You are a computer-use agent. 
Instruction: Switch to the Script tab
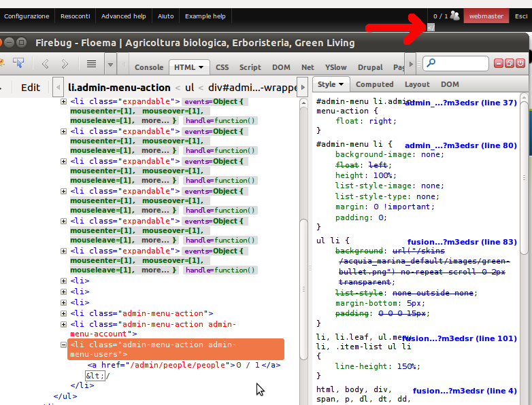tap(250, 67)
